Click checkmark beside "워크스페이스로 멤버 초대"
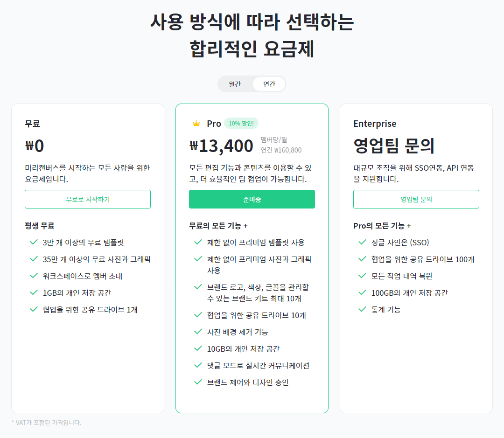 tap(34, 276)
